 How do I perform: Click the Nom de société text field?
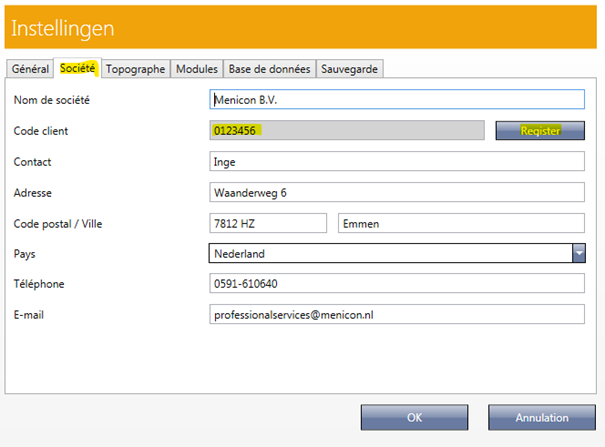pos(396,100)
